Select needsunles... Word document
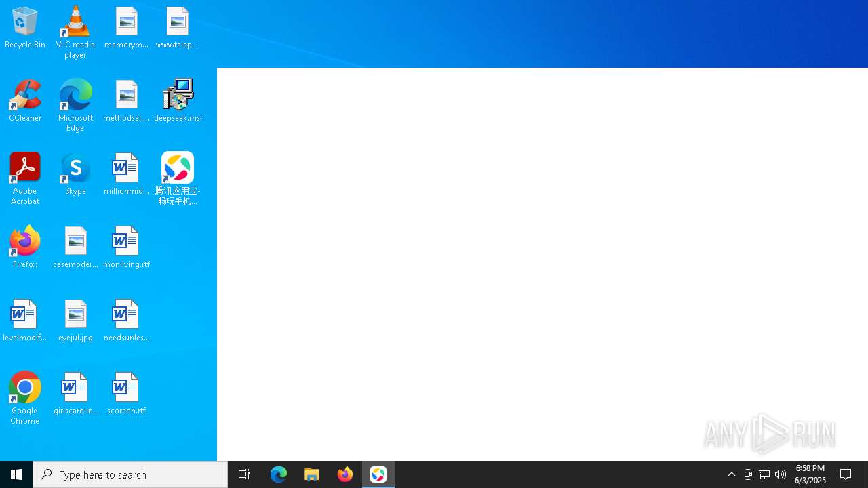 pos(126,321)
